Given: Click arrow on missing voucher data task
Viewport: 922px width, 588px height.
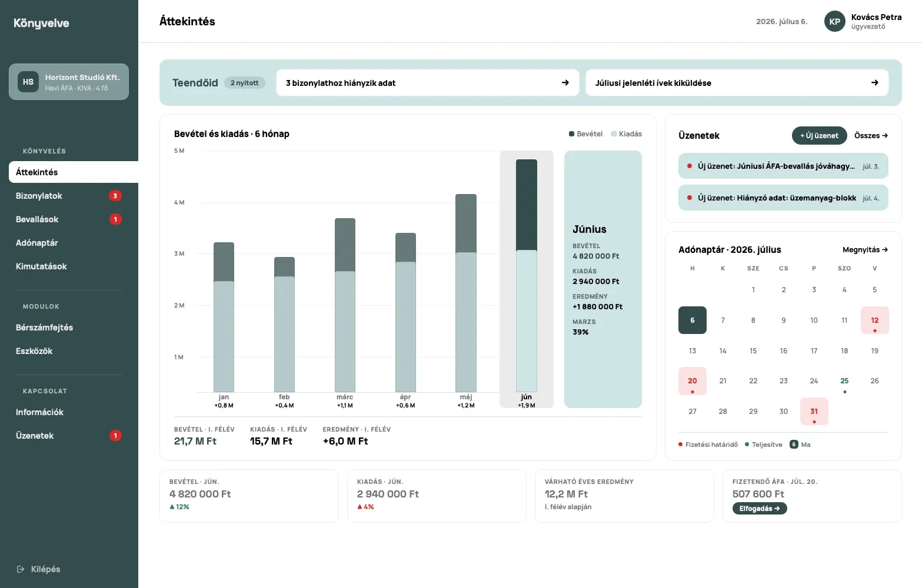Looking at the screenshot, I should click(x=565, y=83).
